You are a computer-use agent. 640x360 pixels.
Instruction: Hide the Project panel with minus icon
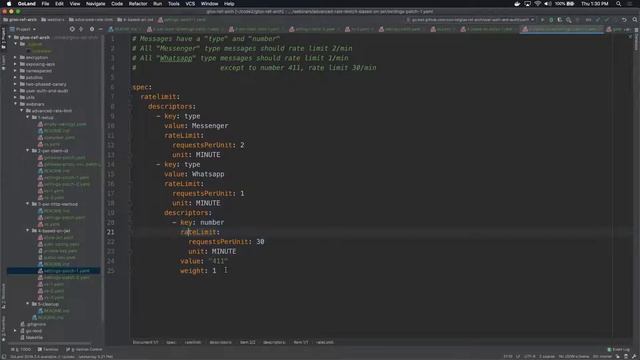100,29
